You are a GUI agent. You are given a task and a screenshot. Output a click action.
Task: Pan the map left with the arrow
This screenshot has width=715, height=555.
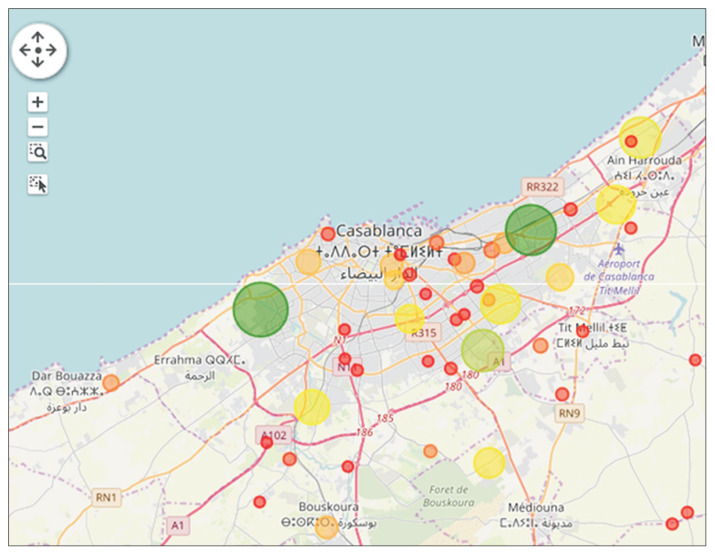pos(25,50)
